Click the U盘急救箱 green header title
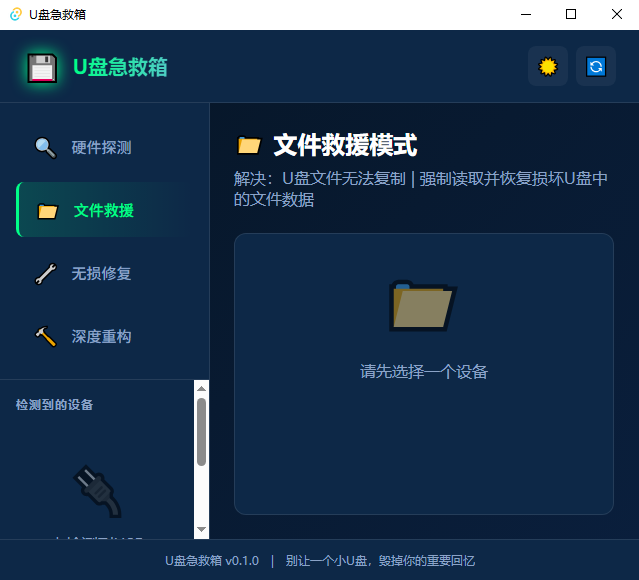 pyautogui.click(x=120, y=67)
